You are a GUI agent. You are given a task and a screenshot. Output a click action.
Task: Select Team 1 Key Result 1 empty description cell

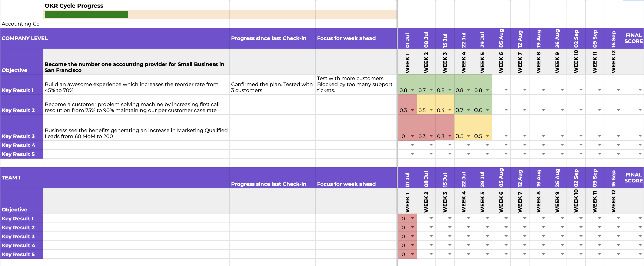136,218
